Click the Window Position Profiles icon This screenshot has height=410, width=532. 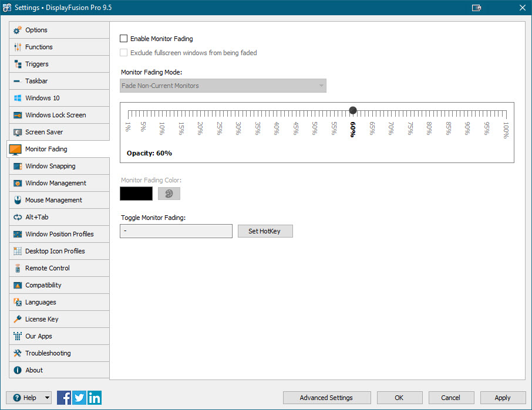point(18,234)
